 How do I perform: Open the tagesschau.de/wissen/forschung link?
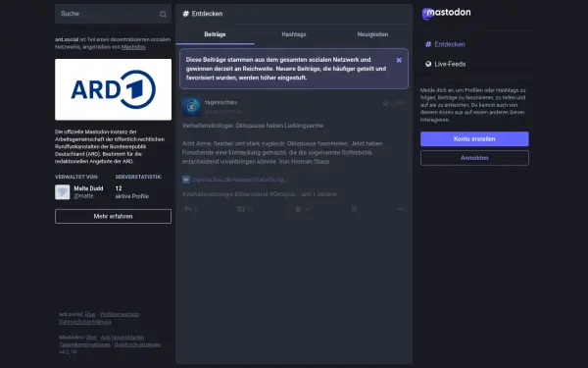(x=238, y=180)
